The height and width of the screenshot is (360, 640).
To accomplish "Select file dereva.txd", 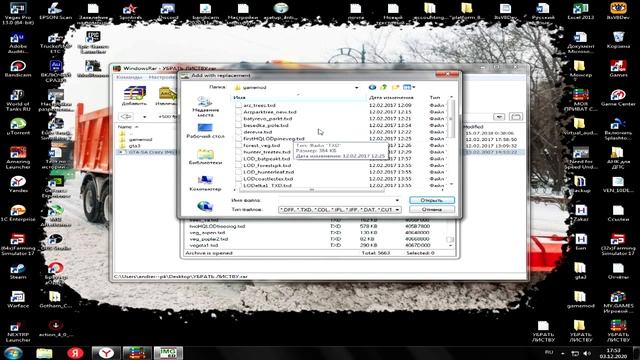I will pyautogui.click(x=258, y=132).
